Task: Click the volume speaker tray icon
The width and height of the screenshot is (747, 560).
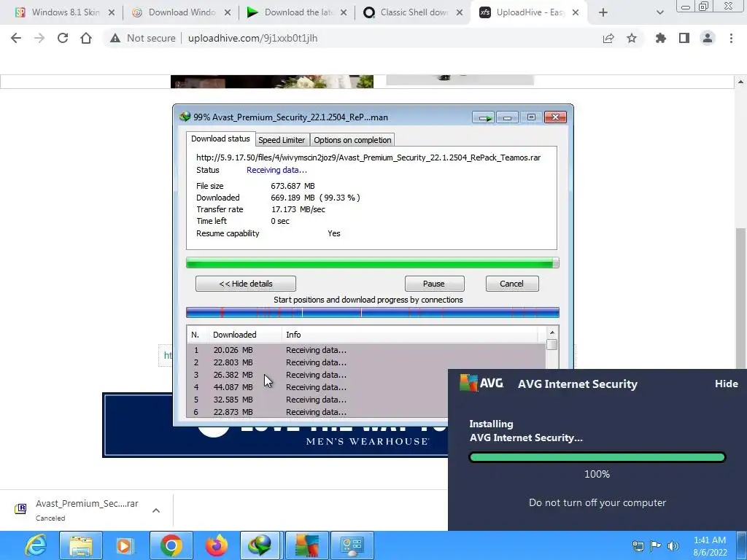Action: pyautogui.click(x=673, y=546)
